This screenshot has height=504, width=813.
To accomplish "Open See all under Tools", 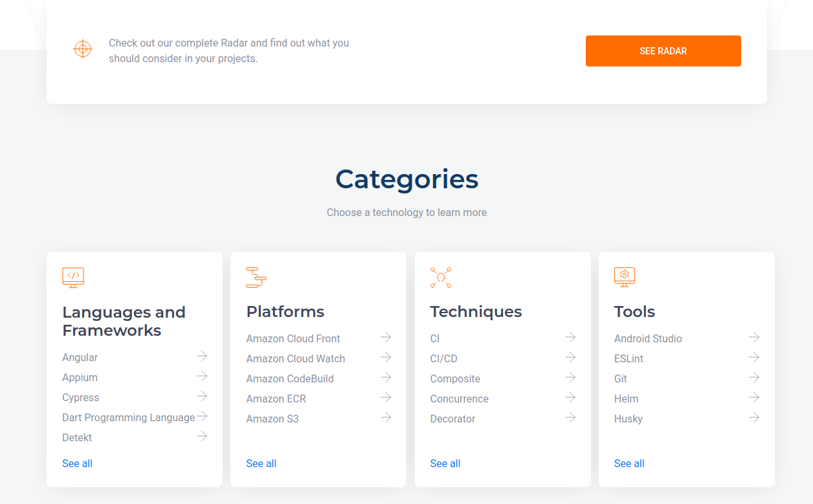I will pos(629,463).
